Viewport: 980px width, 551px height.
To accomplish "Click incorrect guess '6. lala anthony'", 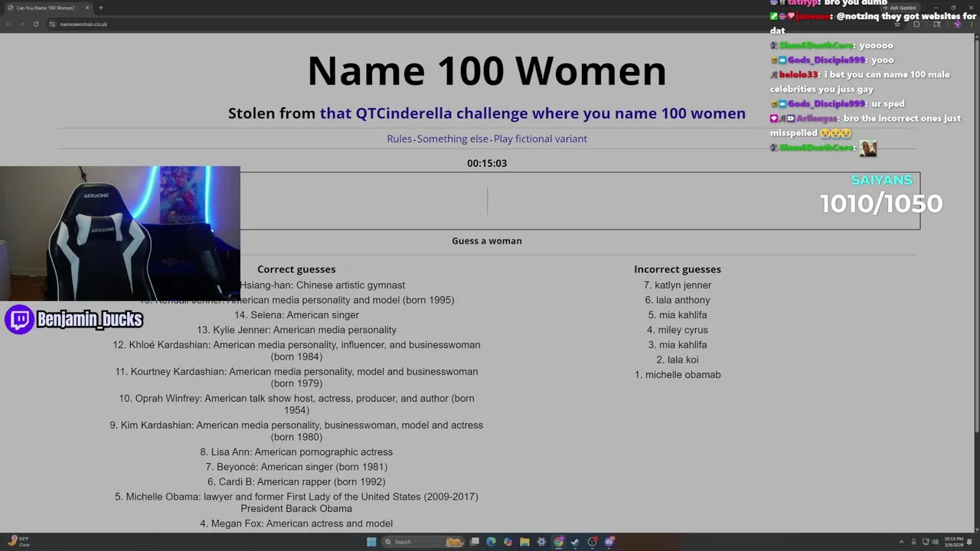I will 678,300.
